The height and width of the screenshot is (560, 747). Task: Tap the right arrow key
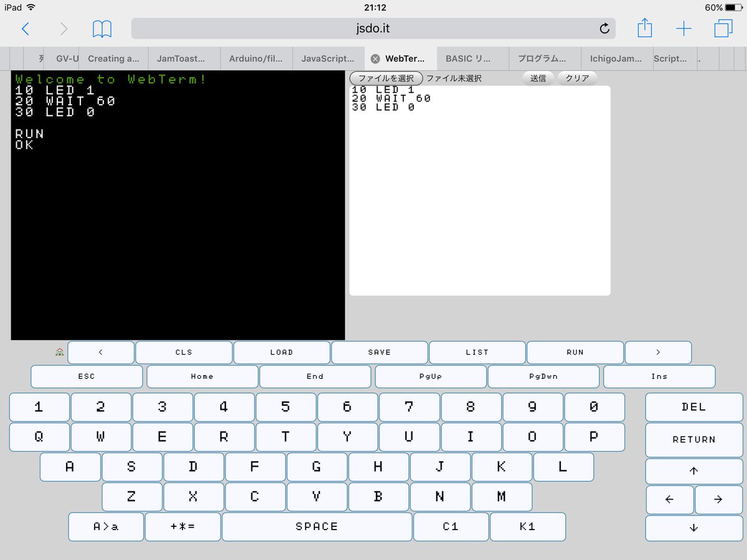[718, 499]
